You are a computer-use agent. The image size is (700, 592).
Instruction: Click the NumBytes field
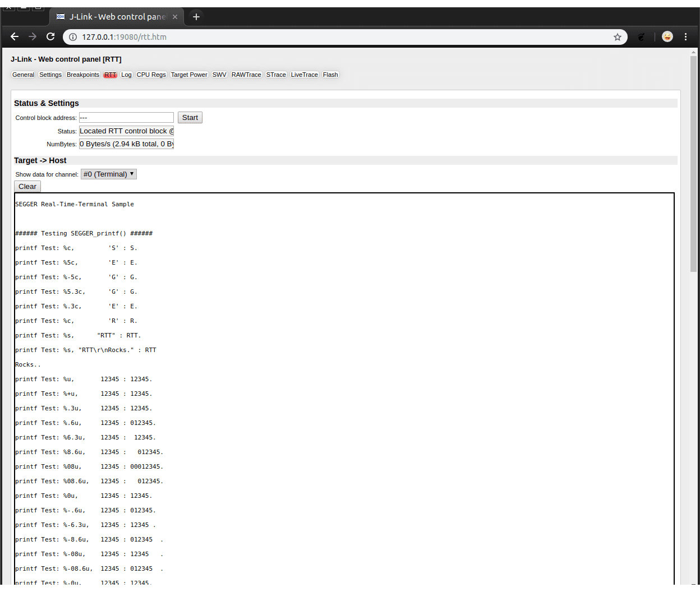[126, 144]
